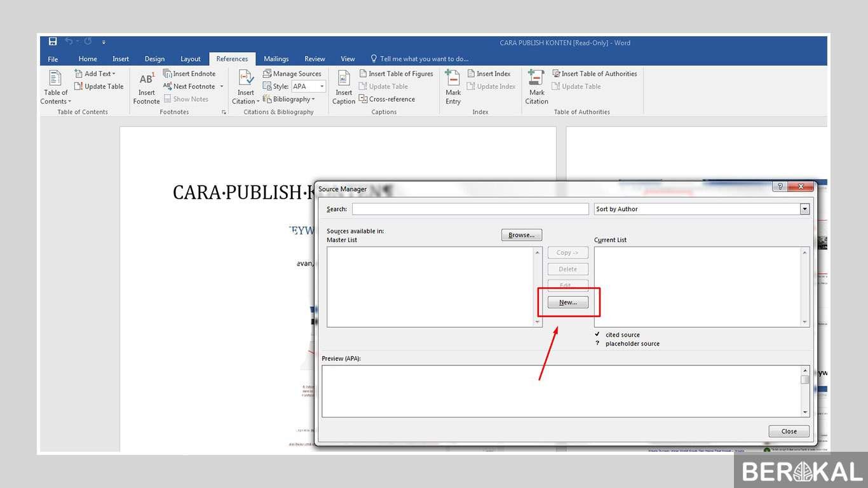868x488 pixels.
Task: Click the Close button in Source Manager
Action: pyautogui.click(x=789, y=431)
